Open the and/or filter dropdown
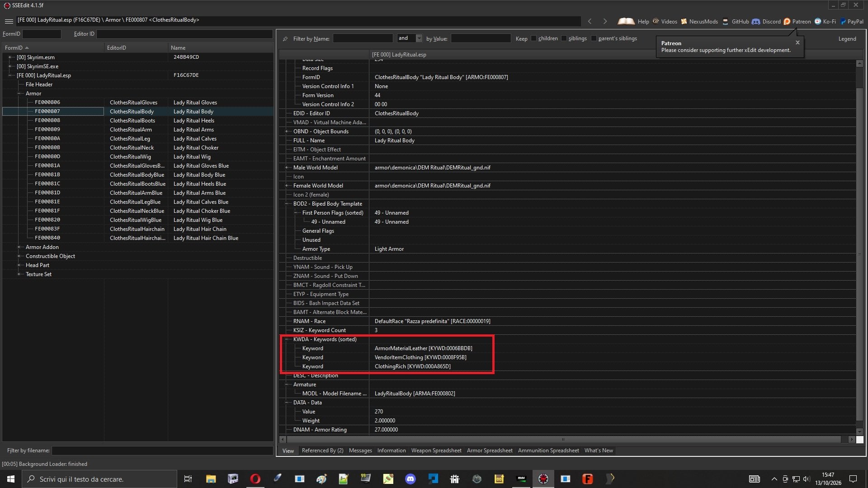 point(419,38)
